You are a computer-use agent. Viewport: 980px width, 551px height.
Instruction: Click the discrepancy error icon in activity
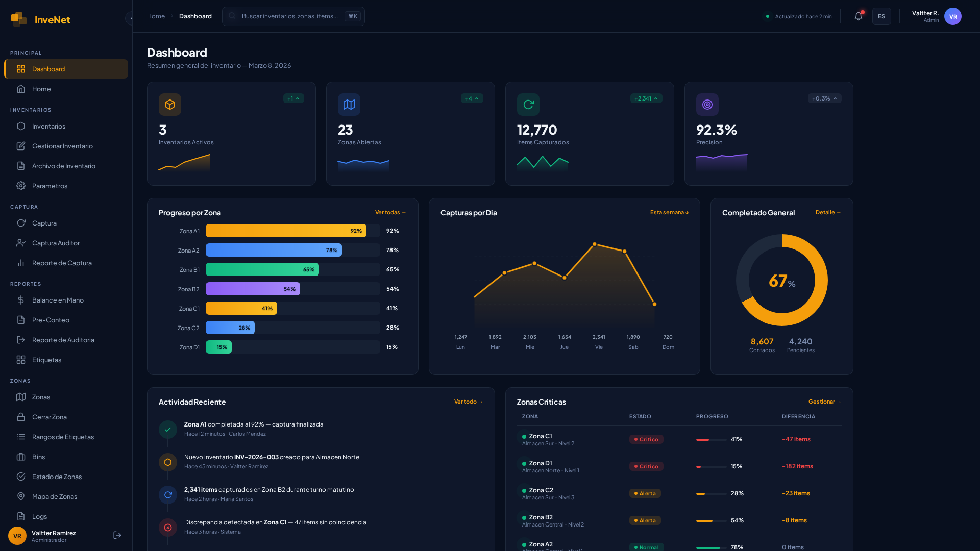(168, 528)
